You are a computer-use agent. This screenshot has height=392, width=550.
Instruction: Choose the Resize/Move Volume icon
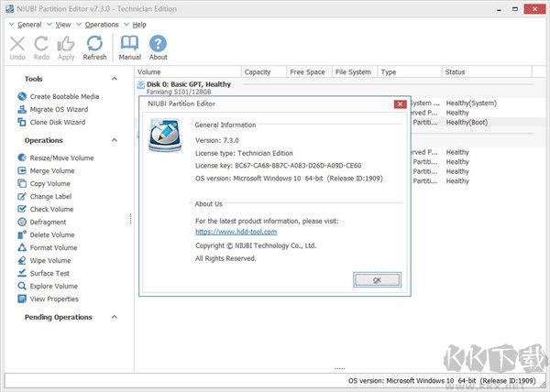click(x=22, y=158)
